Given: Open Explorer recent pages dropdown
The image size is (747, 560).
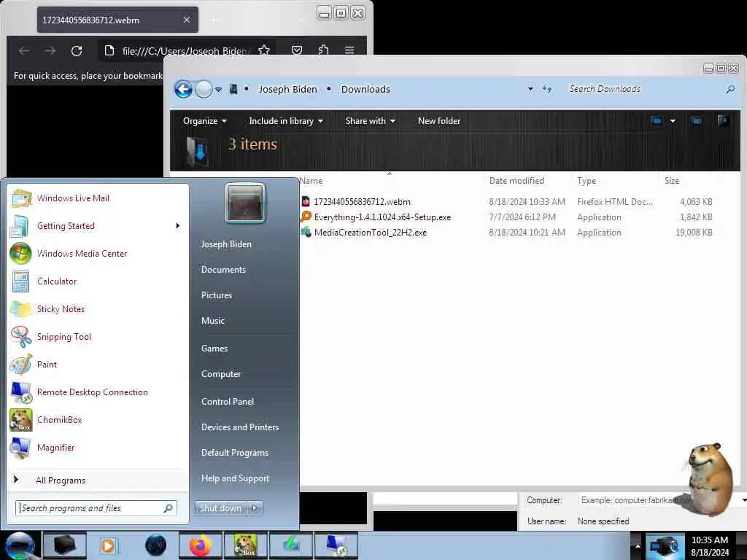Looking at the screenshot, I should pos(219,90).
